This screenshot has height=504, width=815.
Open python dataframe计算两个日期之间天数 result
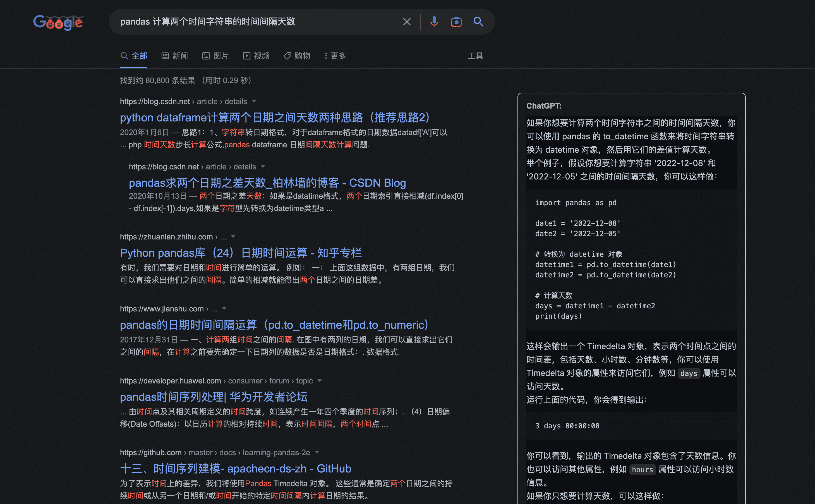click(276, 117)
